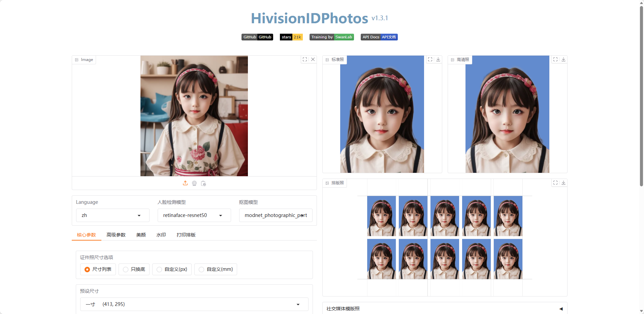Image resolution: width=644 pixels, height=314 pixels.
Task: Download the 排版照 layout image
Action: 563,183
